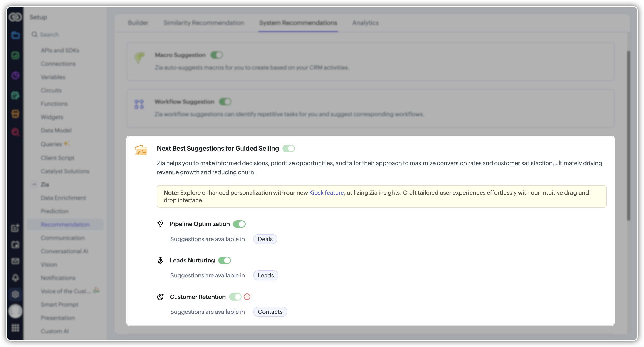Click the red warning icon beside Customer Retention
This screenshot has height=347, width=644.
tap(247, 297)
